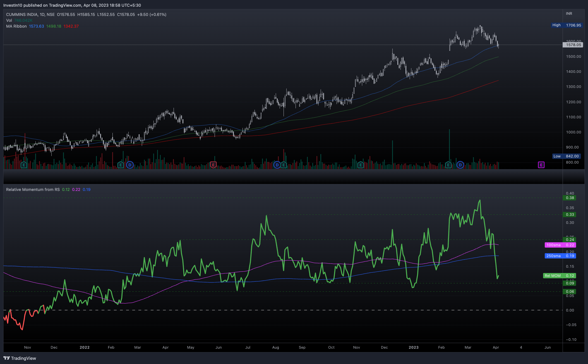Click the H1585.15 high value in title
The height and width of the screenshot is (364, 588).
click(86, 15)
